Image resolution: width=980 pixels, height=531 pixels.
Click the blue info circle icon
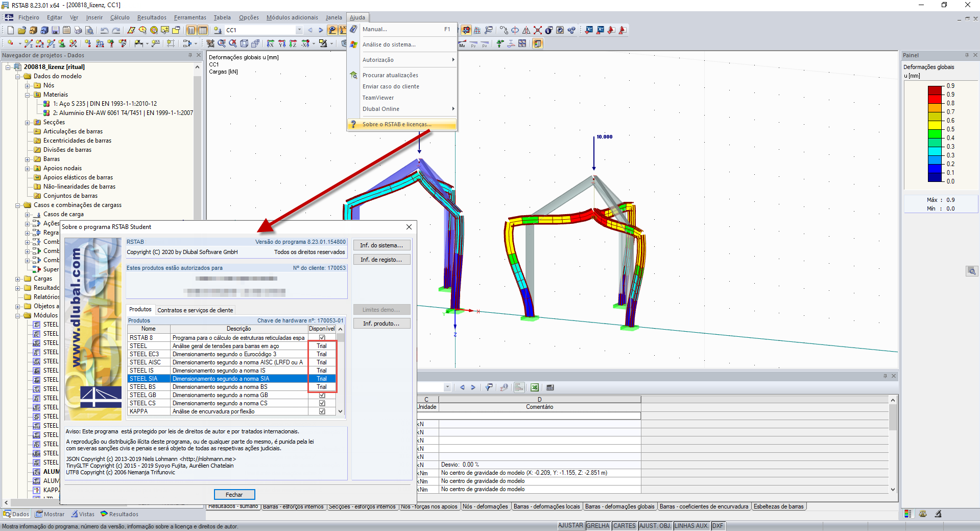pos(549,30)
